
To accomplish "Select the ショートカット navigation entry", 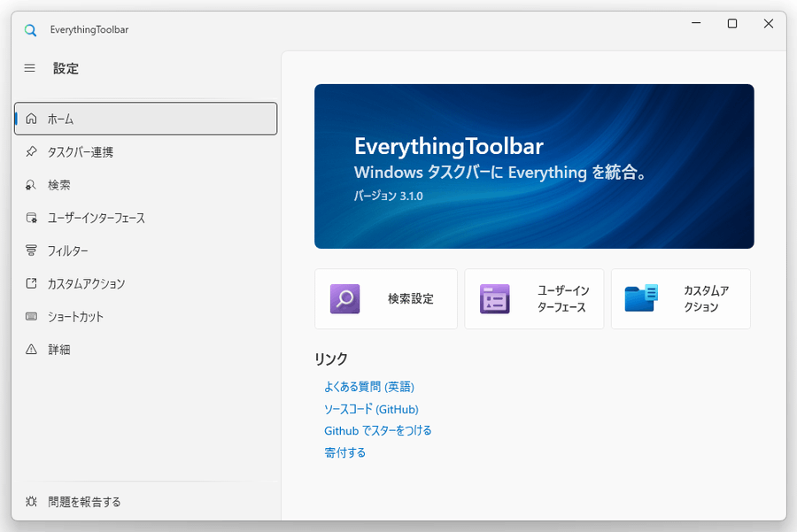I will 146,317.
